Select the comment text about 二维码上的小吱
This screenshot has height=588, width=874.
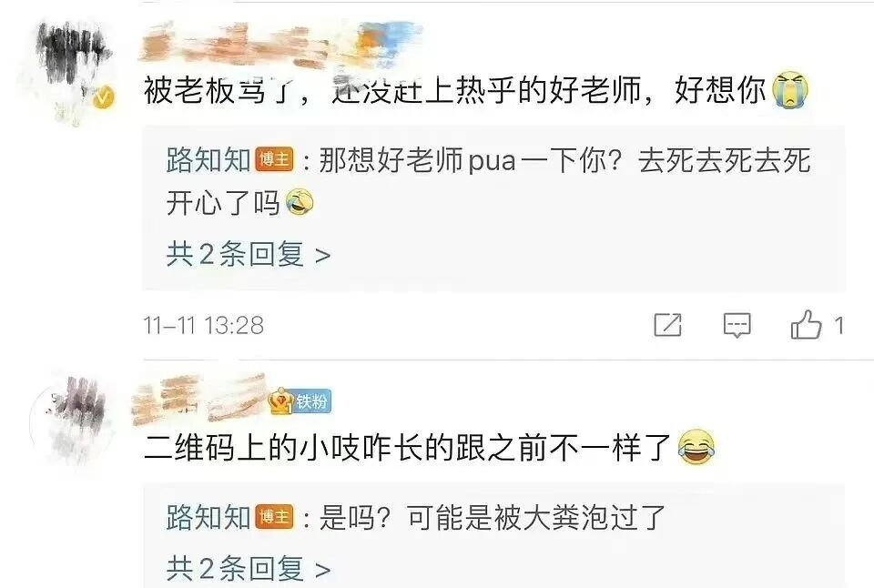point(408,448)
